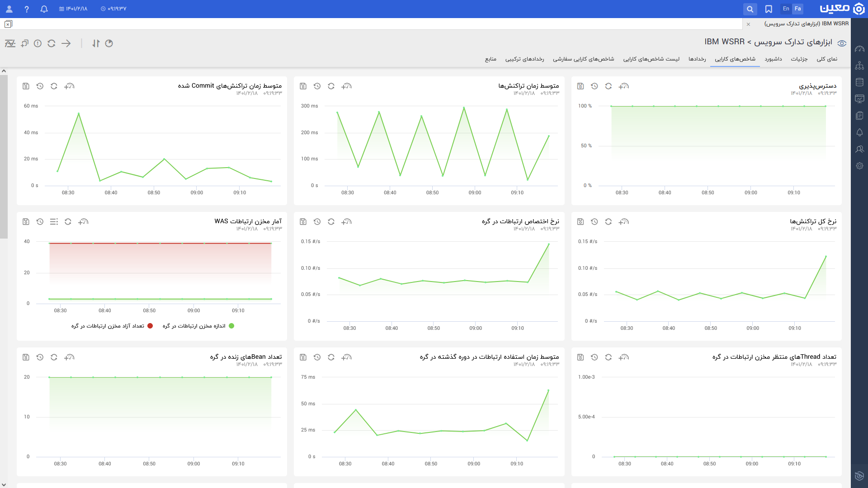Save the connection usage time chart
The height and width of the screenshot is (488, 868).
[x=303, y=357]
